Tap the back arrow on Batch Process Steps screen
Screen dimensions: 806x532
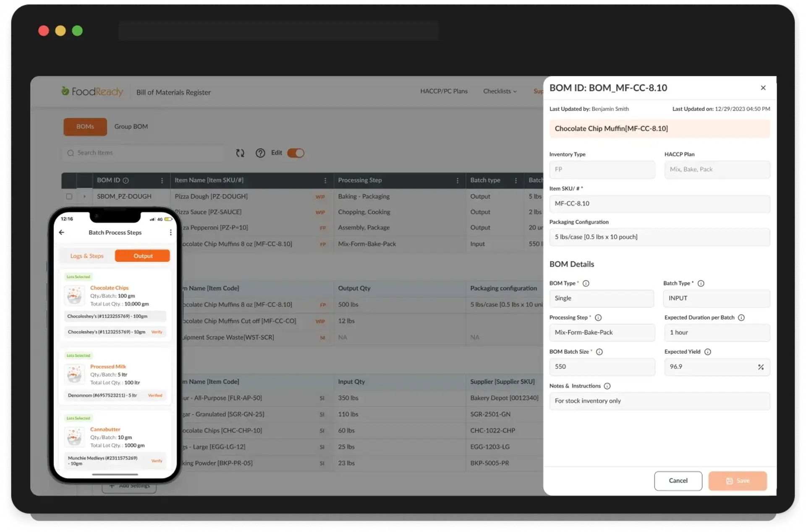coord(61,232)
